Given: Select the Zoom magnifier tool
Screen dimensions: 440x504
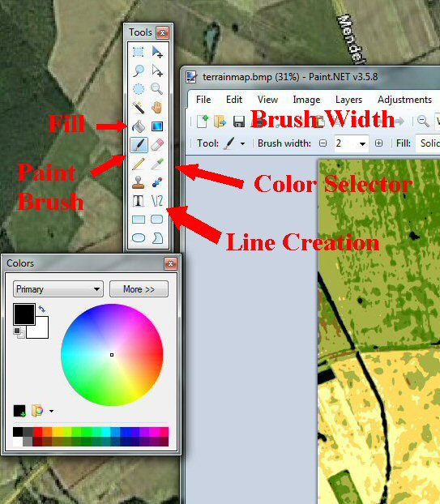Looking at the screenshot, I should pos(157,89).
